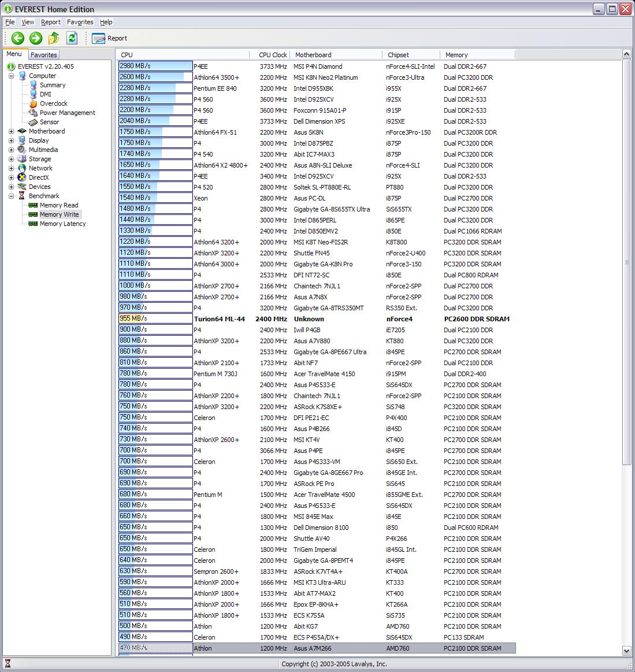
Task: Click the Memory Latency RAM icon
Action: pyautogui.click(x=33, y=224)
